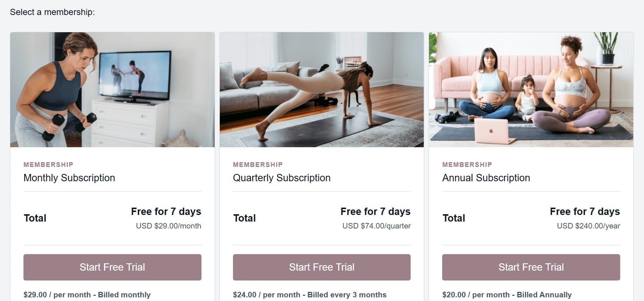Start the free trial for Quarterly Subscription

click(322, 267)
